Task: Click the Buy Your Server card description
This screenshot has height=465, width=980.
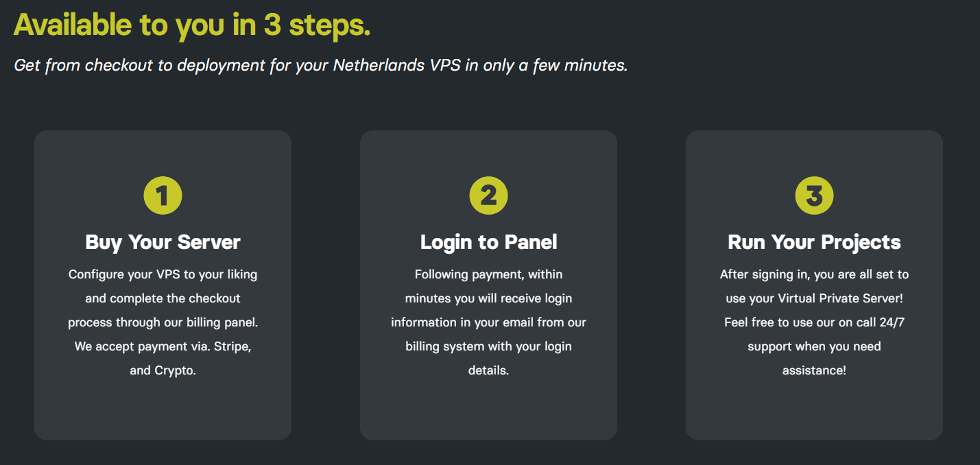Action: pos(163,322)
